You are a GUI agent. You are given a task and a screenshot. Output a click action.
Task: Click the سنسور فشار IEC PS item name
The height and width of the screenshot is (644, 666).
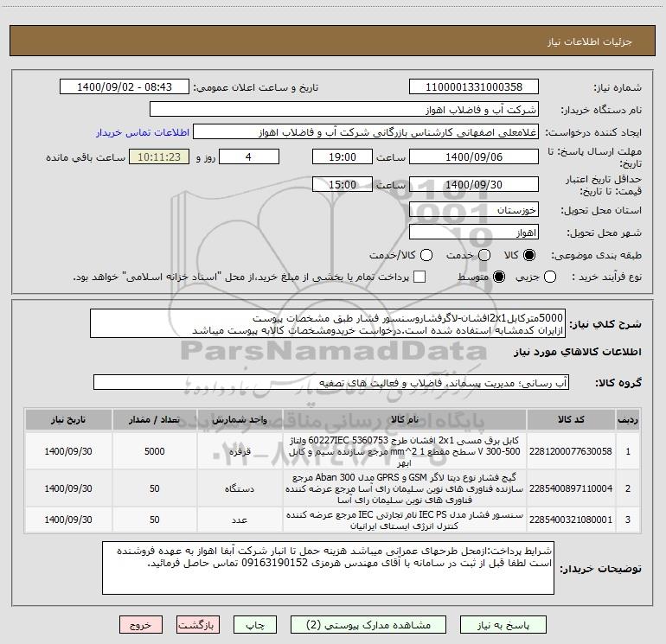click(x=405, y=520)
